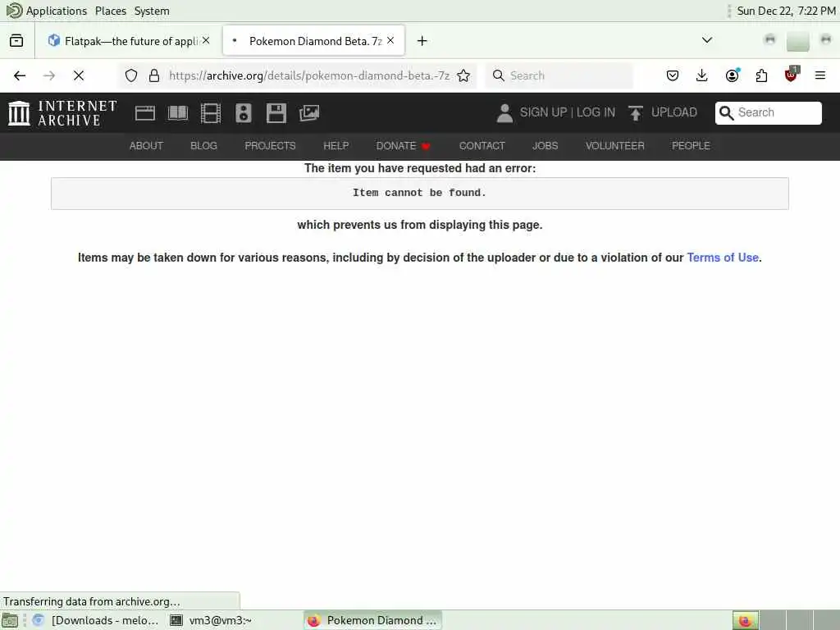This screenshot has width=840, height=630.
Task: Click the user avatar icon
Action: (504, 113)
